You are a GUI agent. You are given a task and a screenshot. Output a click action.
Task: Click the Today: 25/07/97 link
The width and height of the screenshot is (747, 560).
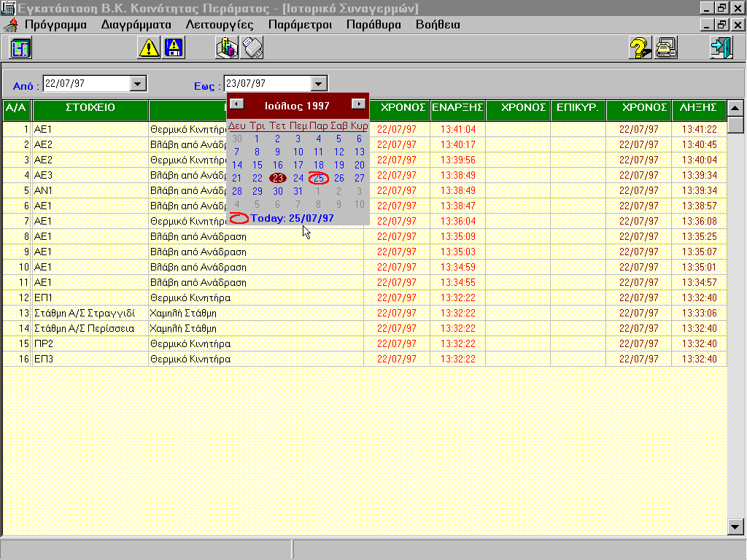[x=292, y=218]
